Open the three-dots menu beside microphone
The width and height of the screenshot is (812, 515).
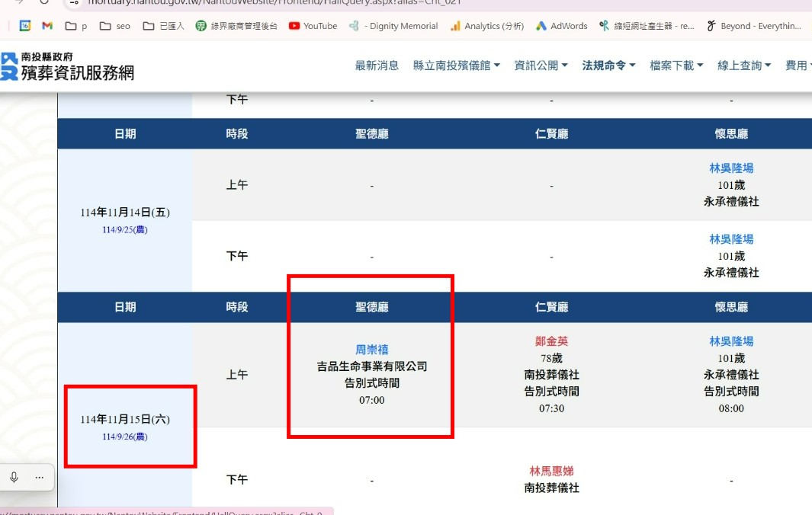40,478
